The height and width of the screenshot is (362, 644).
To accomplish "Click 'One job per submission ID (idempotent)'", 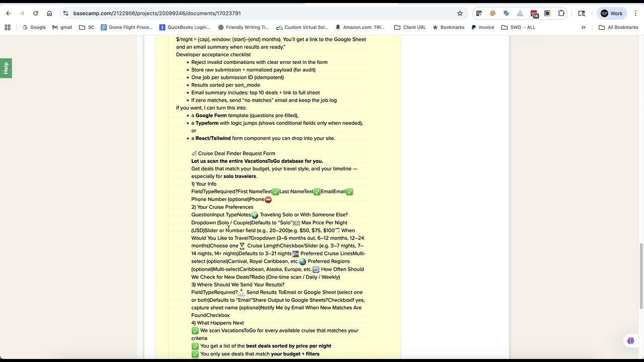I will coord(237,77).
